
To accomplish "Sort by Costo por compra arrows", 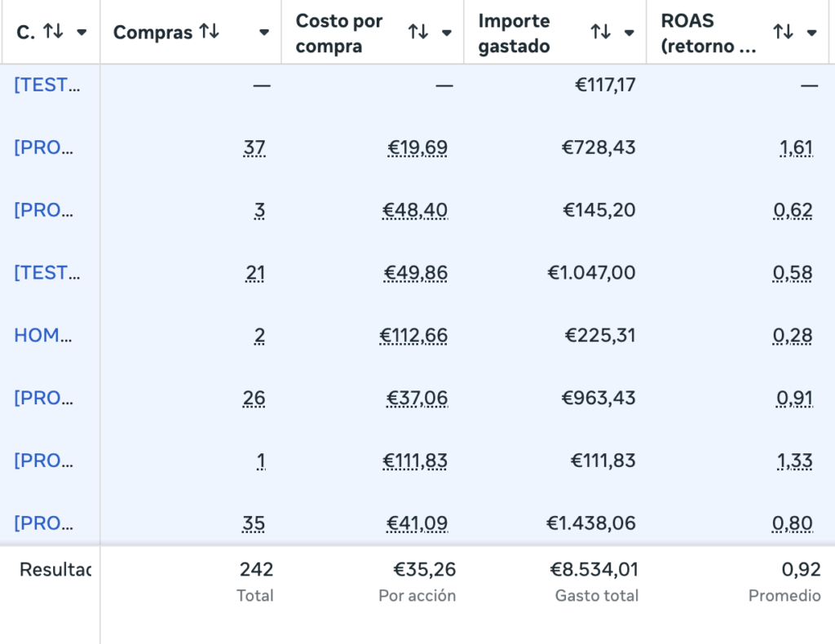I will click(418, 32).
